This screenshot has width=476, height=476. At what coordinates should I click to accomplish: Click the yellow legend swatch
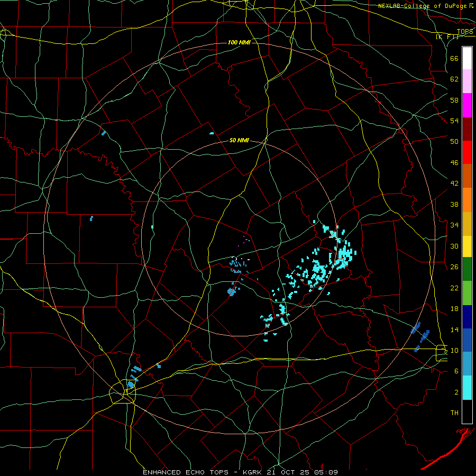click(467, 246)
